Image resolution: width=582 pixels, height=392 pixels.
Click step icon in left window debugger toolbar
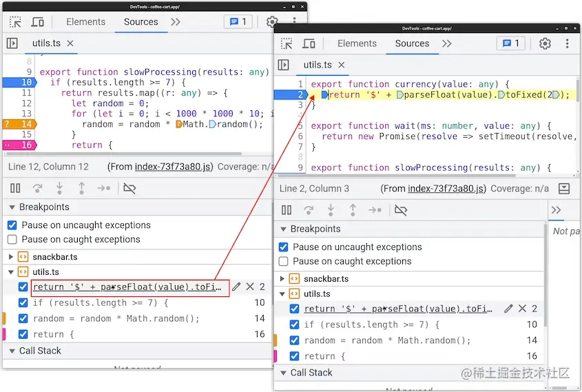[x=103, y=188]
